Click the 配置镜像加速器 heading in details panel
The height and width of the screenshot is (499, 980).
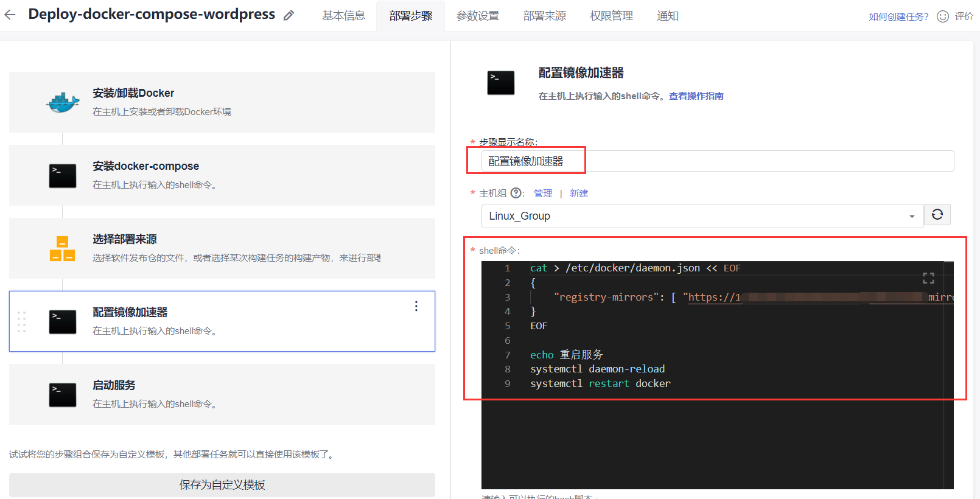(581, 73)
